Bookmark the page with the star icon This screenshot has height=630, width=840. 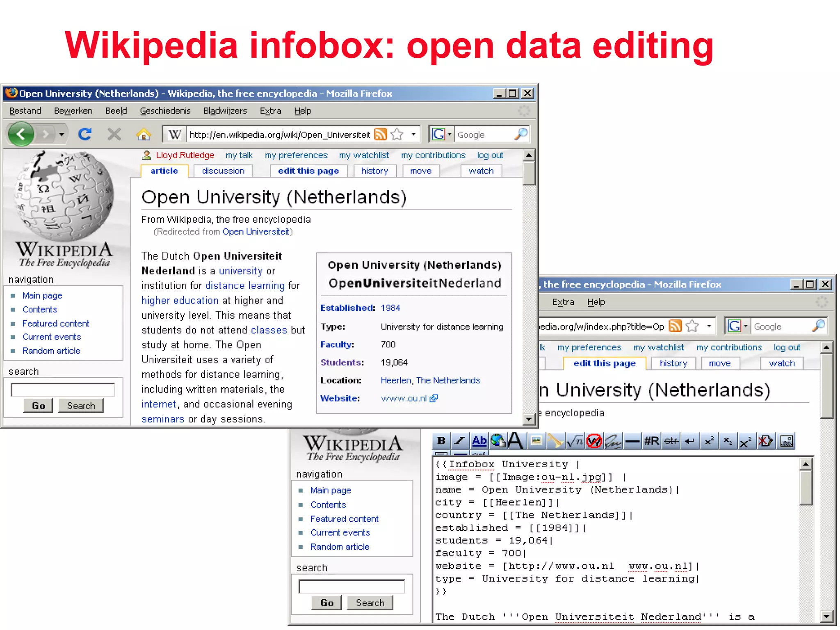coord(397,134)
